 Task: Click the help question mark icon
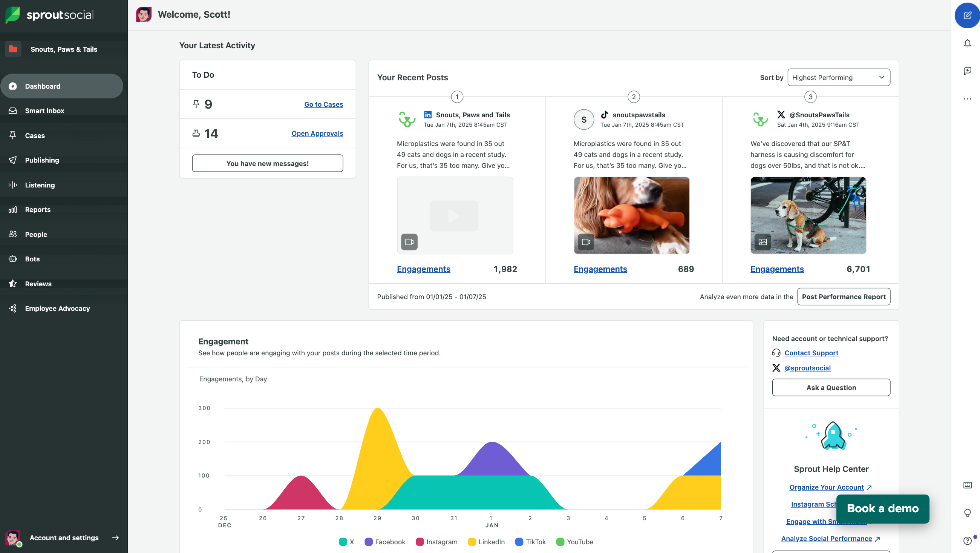[968, 541]
